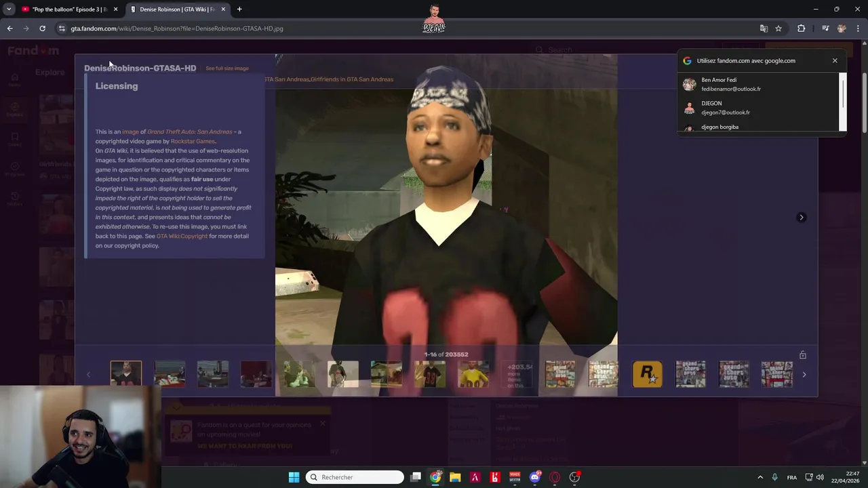This screenshot has height=488, width=868.
Task: Open Chrome extensions puzzle icon
Action: pyautogui.click(x=802, y=28)
